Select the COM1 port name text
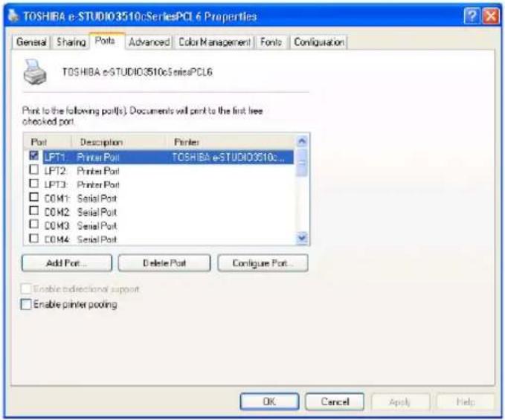The height and width of the screenshot is (420, 505). click(57, 198)
